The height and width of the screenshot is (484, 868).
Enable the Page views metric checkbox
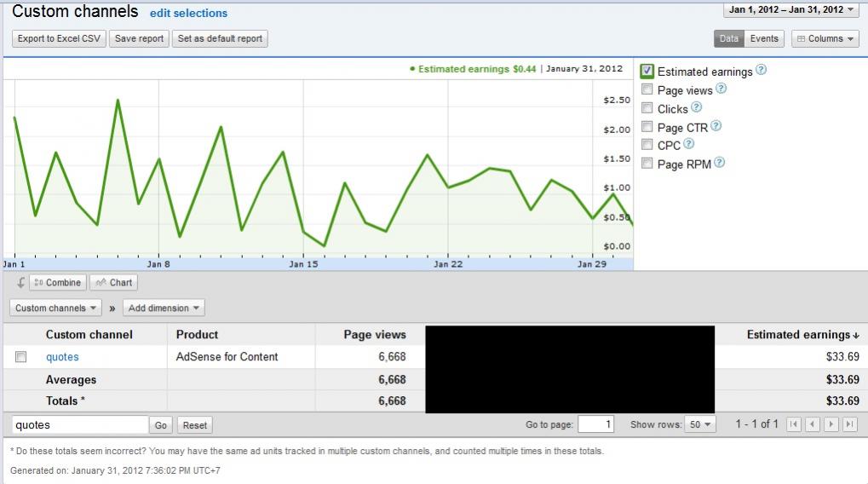[647, 89]
